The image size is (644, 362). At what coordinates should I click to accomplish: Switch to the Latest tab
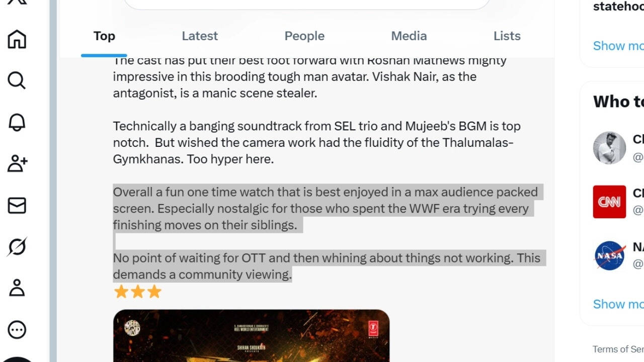(x=200, y=36)
